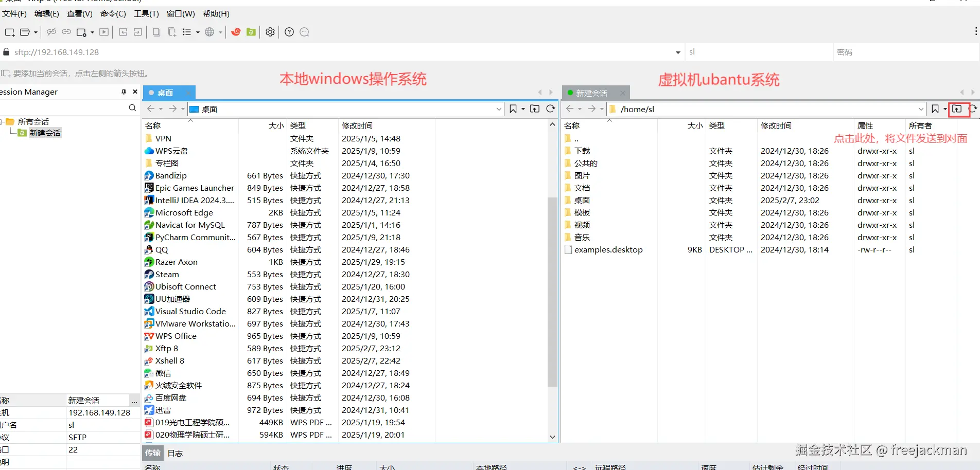Viewport: 980px width, 470px height.
Task: Open the bookmark icon above the remote pane
Action: [934, 109]
